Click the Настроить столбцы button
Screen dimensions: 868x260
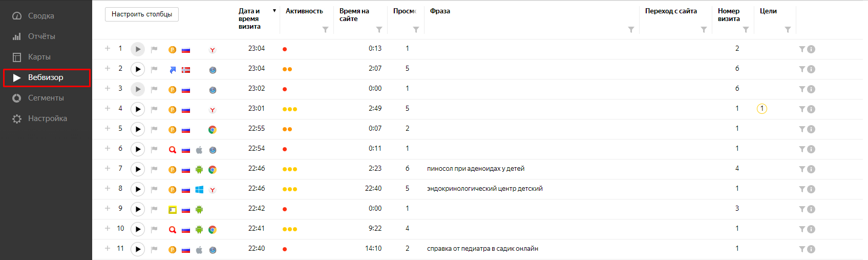[142, 14]
